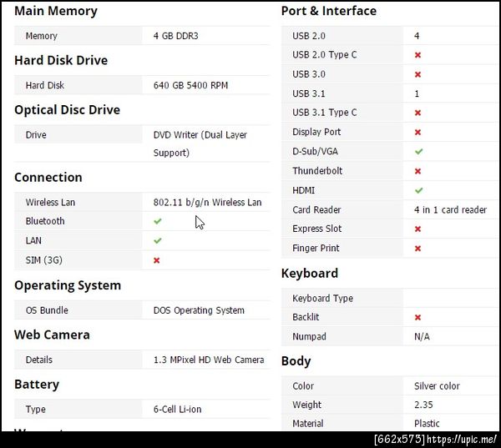Click the Main Memory section heading
This screenshot has width=501, height=448.
55,11
